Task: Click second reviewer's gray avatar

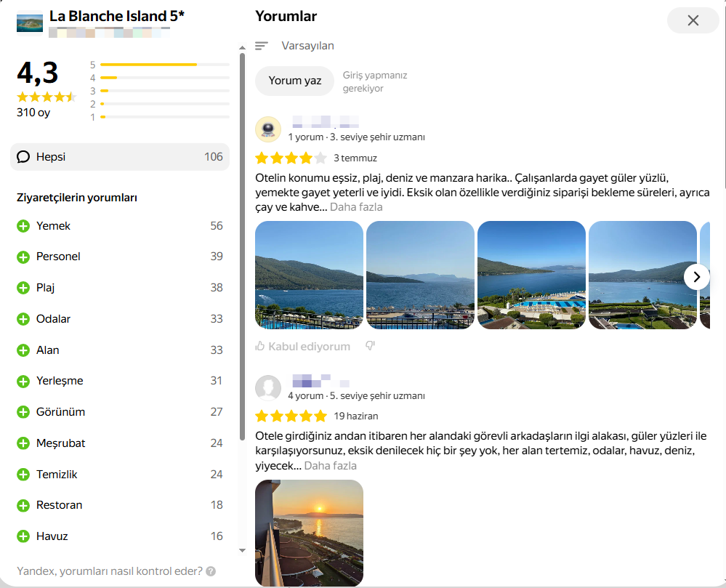Action: pos(268,388)
